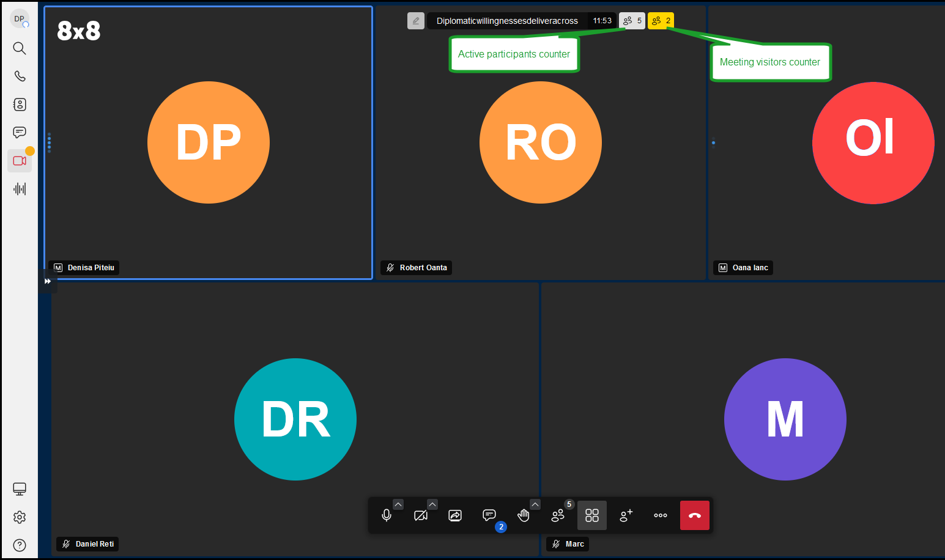The image size is (945, 560).
Task: Click the Denisa Piteiu name label
Action: [x=84, y=268]
